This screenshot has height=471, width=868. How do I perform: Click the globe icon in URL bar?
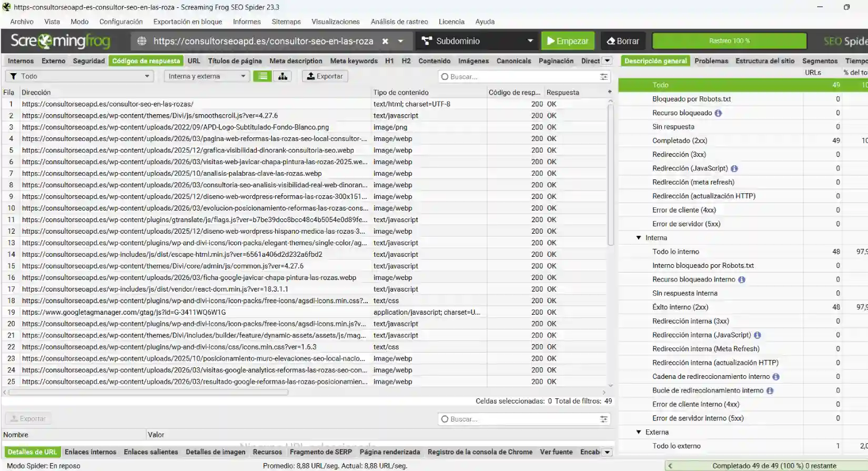pyautogui.click(x=142, y=41)
